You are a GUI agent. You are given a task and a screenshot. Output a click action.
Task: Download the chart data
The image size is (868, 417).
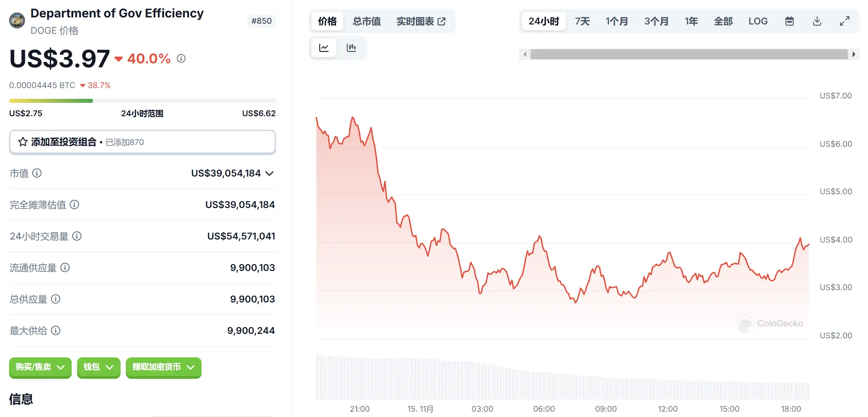click(x=817, y=21)
